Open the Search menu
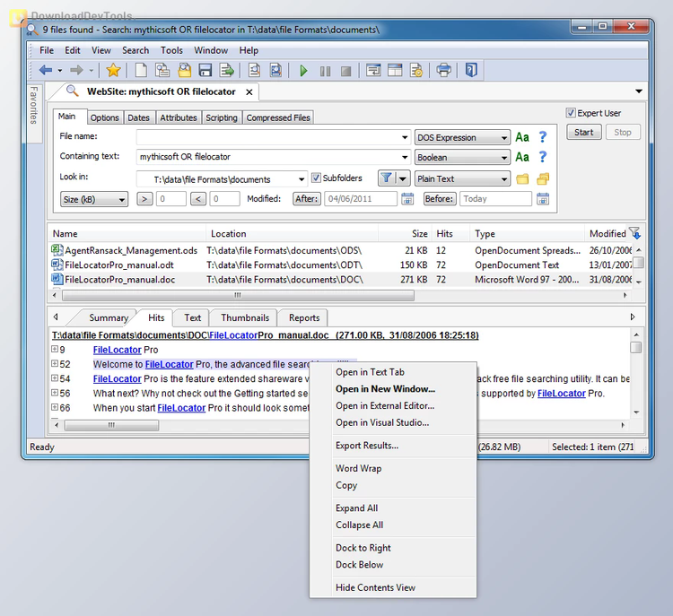673x616 pixels. 135,50
